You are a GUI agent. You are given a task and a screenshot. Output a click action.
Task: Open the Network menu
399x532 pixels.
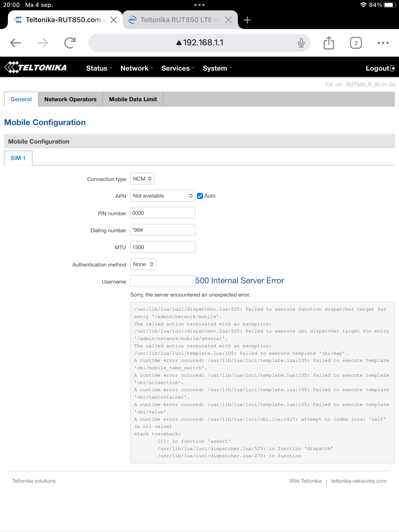137,68
